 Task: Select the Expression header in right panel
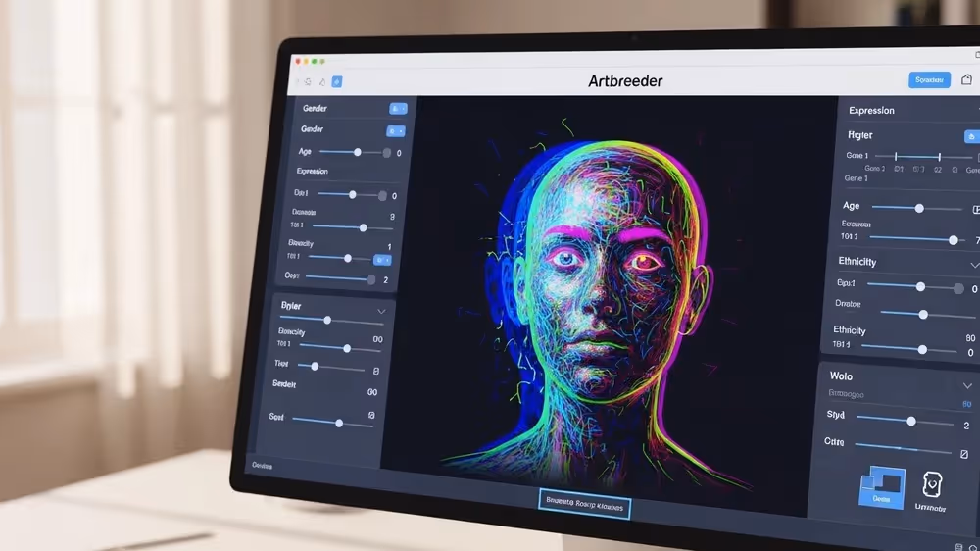(x=871, y=110)
